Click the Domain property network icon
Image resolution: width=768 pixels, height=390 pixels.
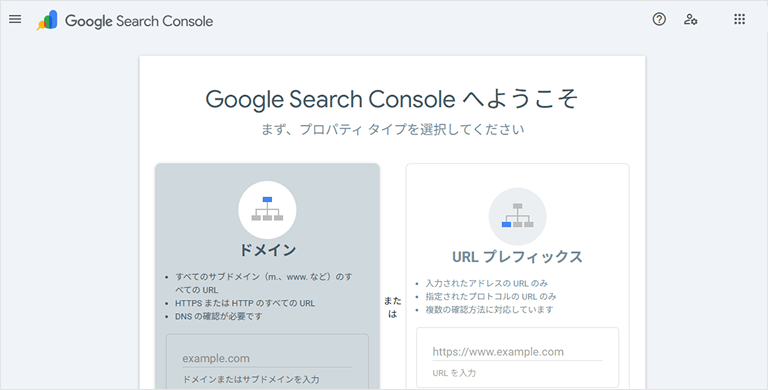(267, 209)
